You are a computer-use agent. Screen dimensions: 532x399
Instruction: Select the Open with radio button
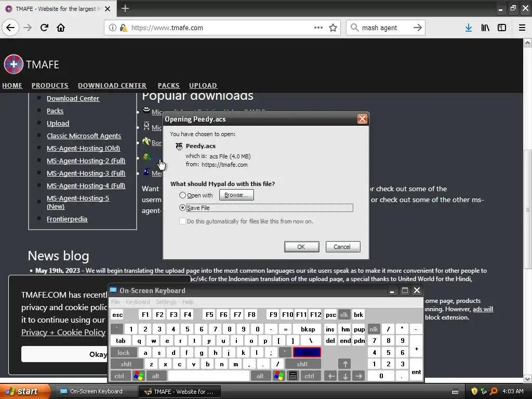point(182,195)
